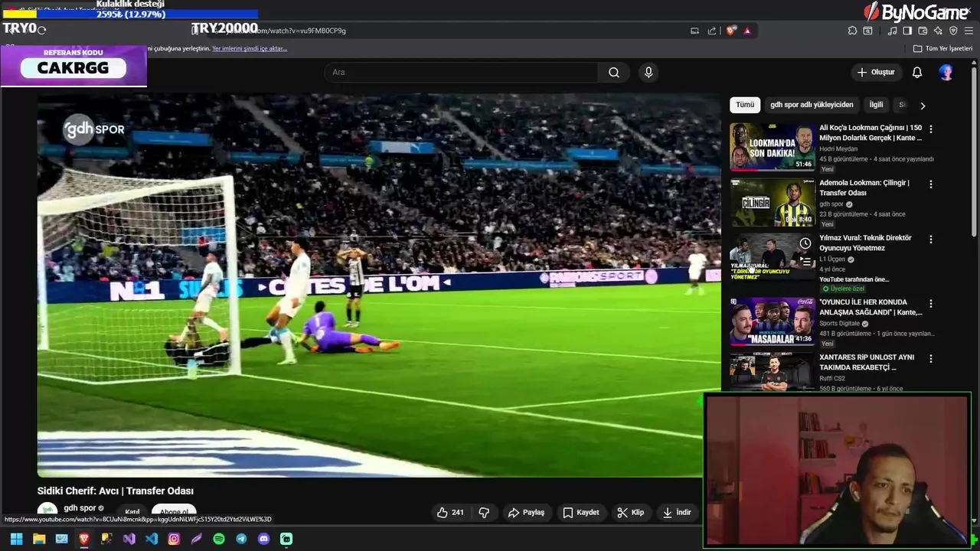Click the Kaydet save button

pyautogui.click(x=581, y=513)
